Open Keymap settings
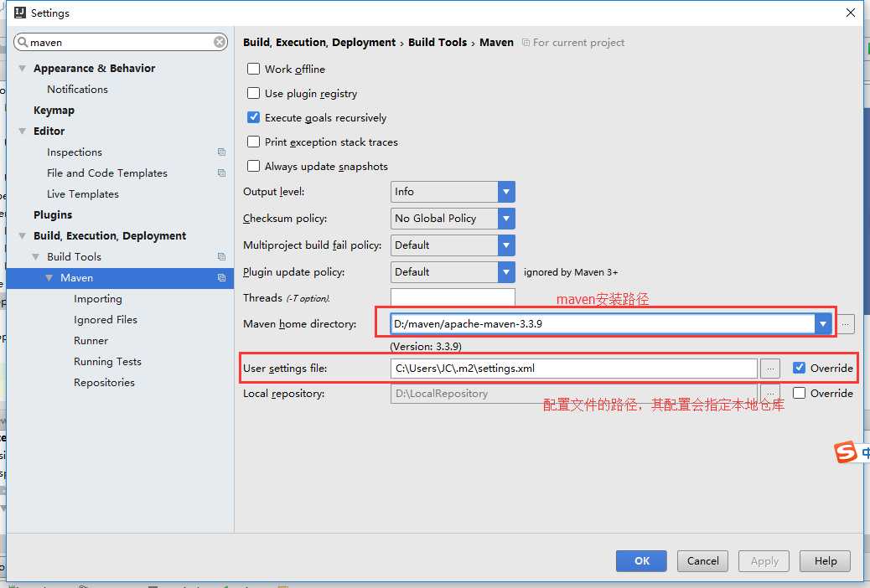This screenshot has height=588, width=870. [x=54, y=111]
